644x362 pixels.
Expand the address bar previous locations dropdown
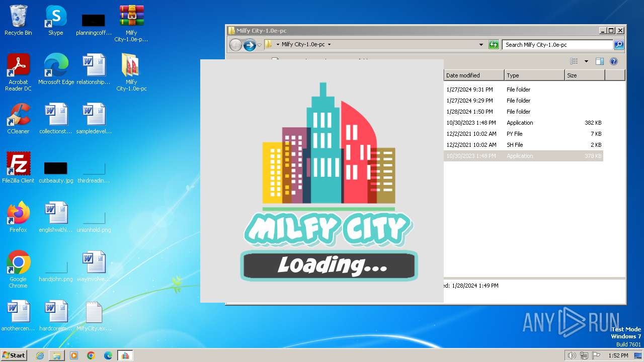point(481,45)
